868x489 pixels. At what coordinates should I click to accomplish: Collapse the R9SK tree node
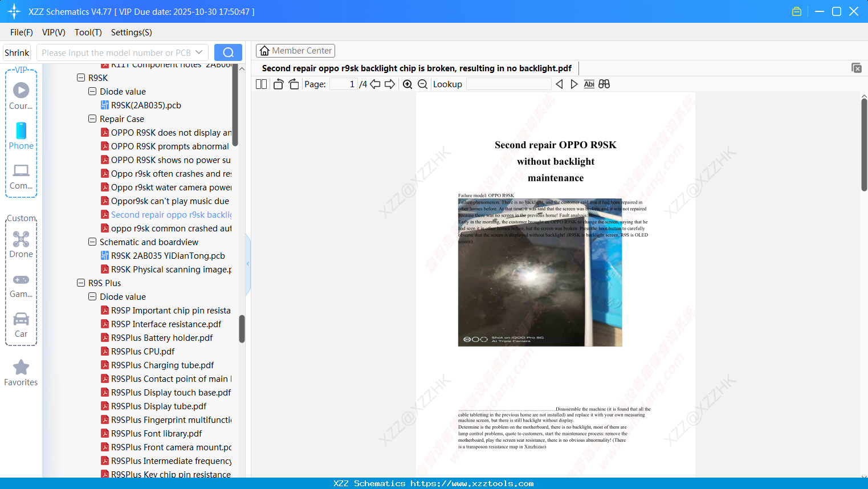[x=81, y=78]
